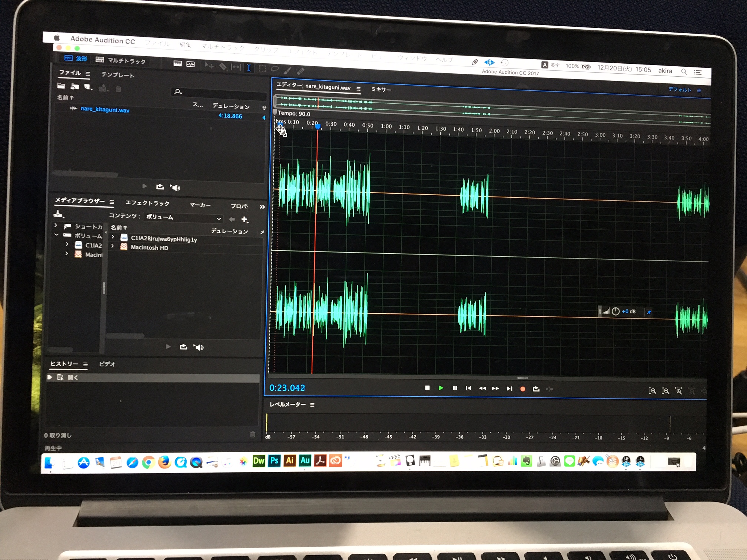This screenshot has height=560, width=747.
Task: Click the red Record button
Action: point(522,389)
